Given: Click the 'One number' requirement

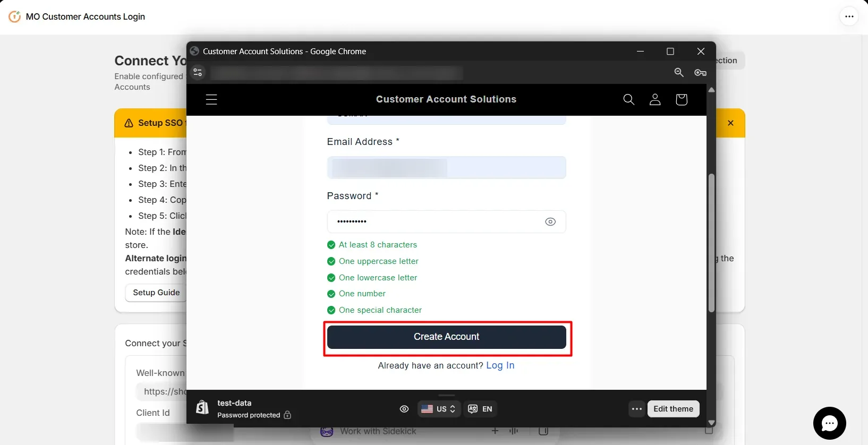Looking at the screenshot, I should click(362, 294).
